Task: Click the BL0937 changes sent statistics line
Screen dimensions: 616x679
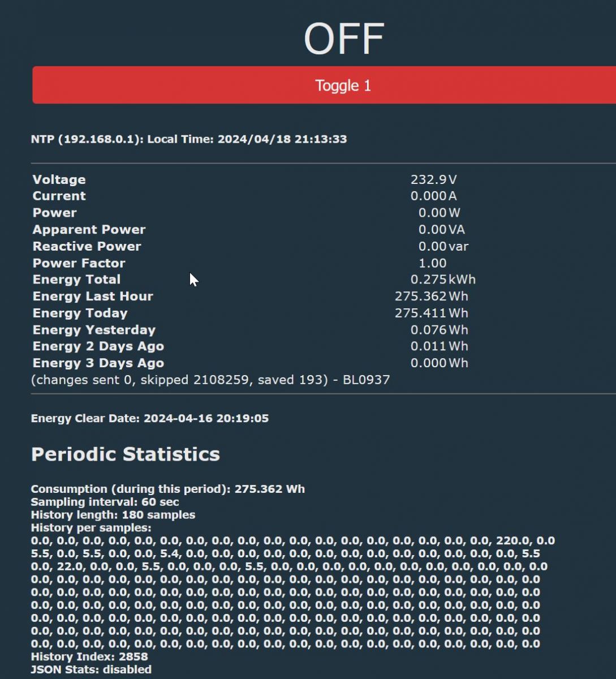Action: tap(210, 380)
